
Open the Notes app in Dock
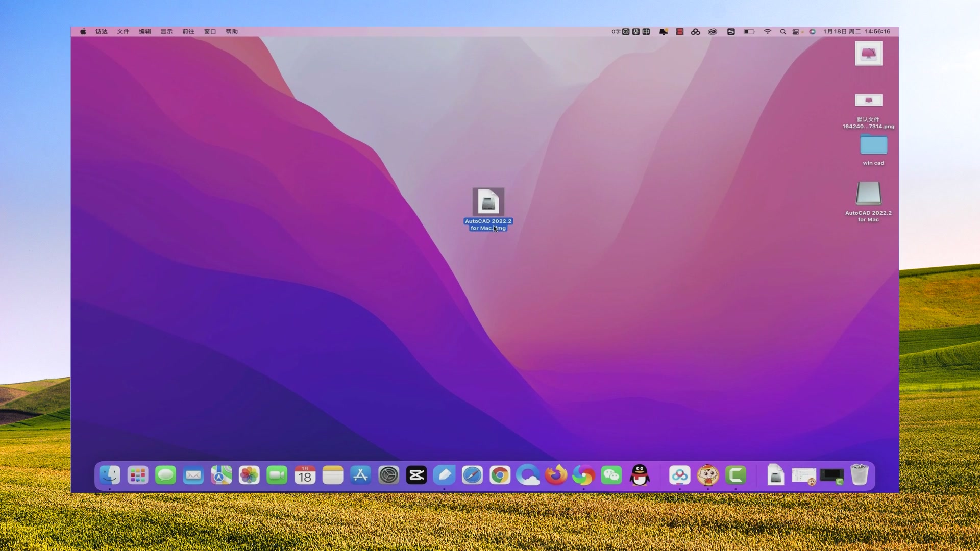tap(333, 475)
